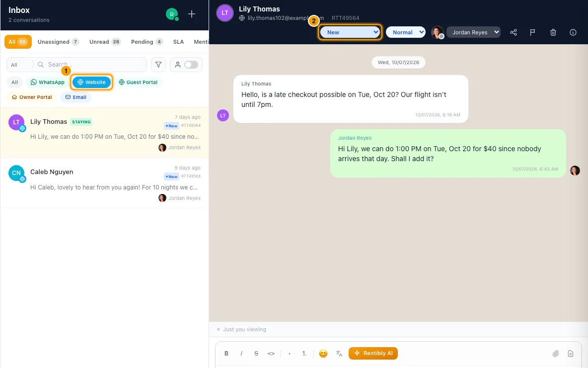
Task: Click LT avatar beside guest message
Action: pyautogui.click(x=223, y=115)
